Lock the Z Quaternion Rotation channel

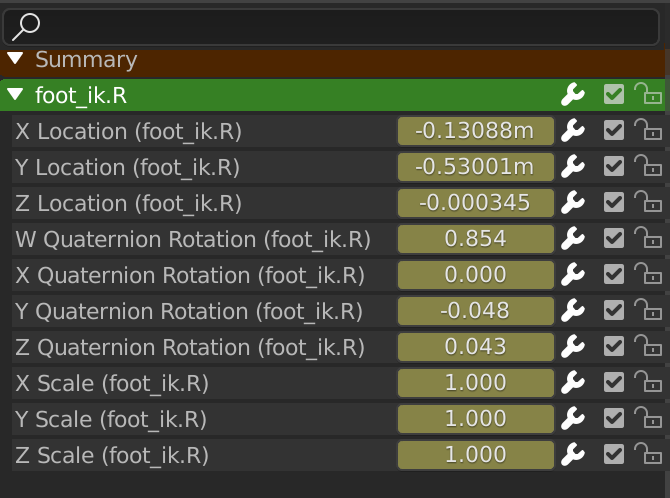pyautogui.click(x=648, y=347)
